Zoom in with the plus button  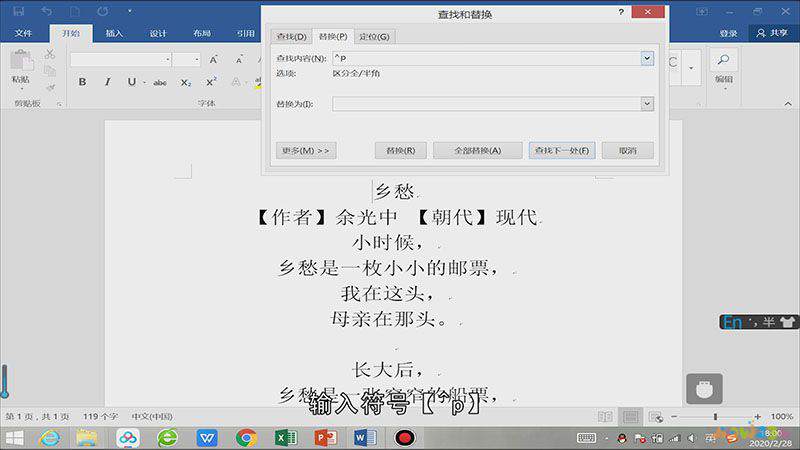pos(757,417)
